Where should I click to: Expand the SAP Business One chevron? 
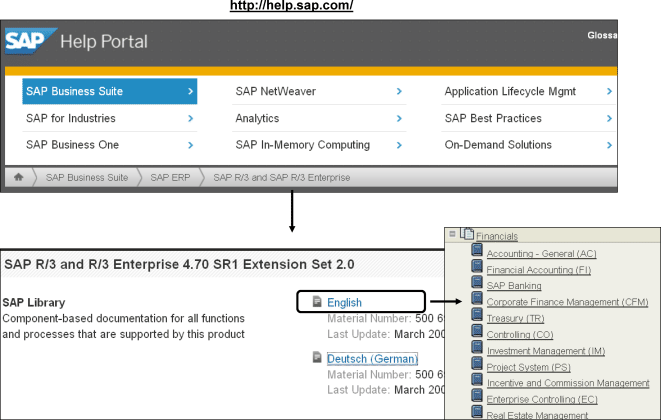[191, 145]
